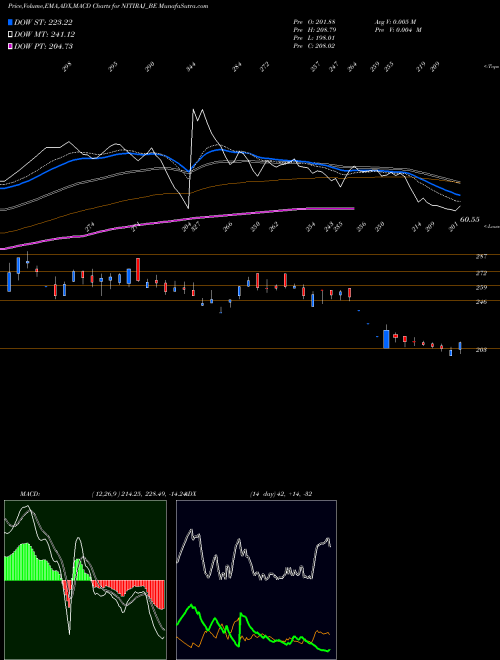Click the 203 price level label
The height and width of the screenshot is (660, 500).
(x=481, y=350)
